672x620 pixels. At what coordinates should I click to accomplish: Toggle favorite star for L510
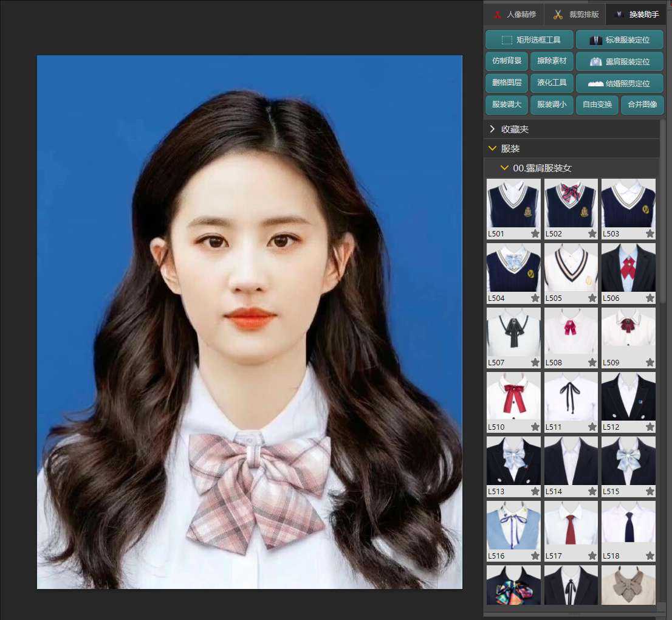(535, 427)
